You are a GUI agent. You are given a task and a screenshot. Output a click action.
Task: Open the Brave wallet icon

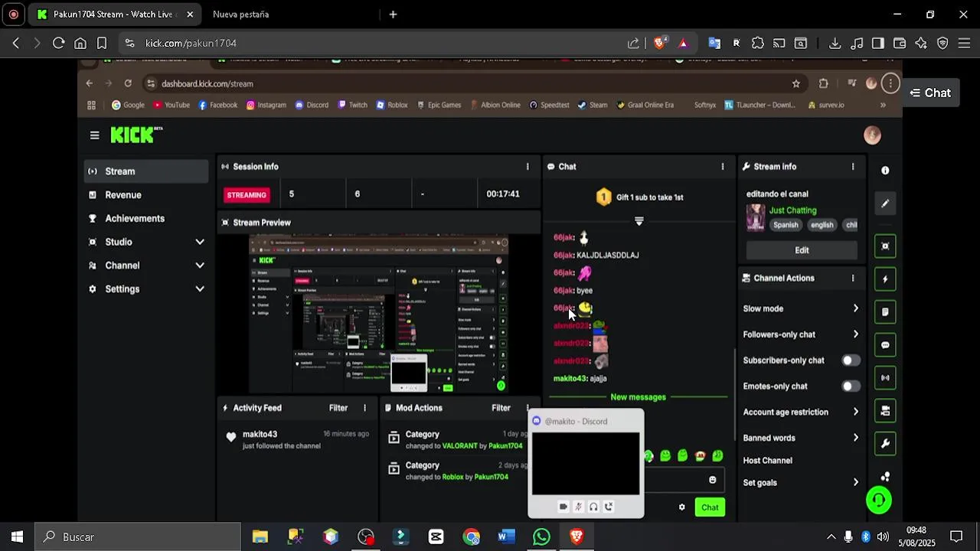(x=900, y=43)
